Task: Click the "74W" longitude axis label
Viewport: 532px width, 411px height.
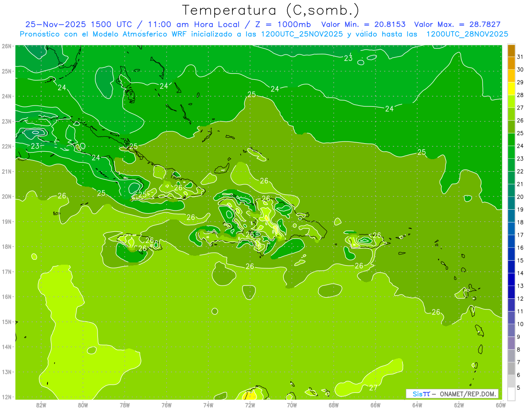Action: coord(208,405)
